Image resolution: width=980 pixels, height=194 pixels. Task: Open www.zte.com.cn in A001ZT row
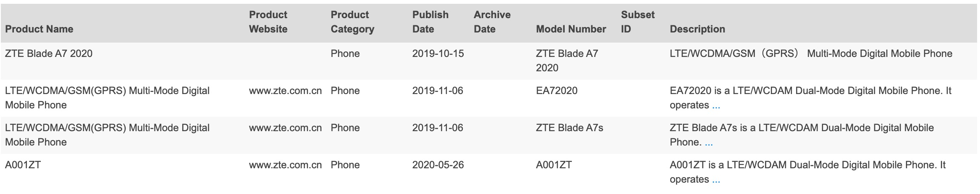285,165
